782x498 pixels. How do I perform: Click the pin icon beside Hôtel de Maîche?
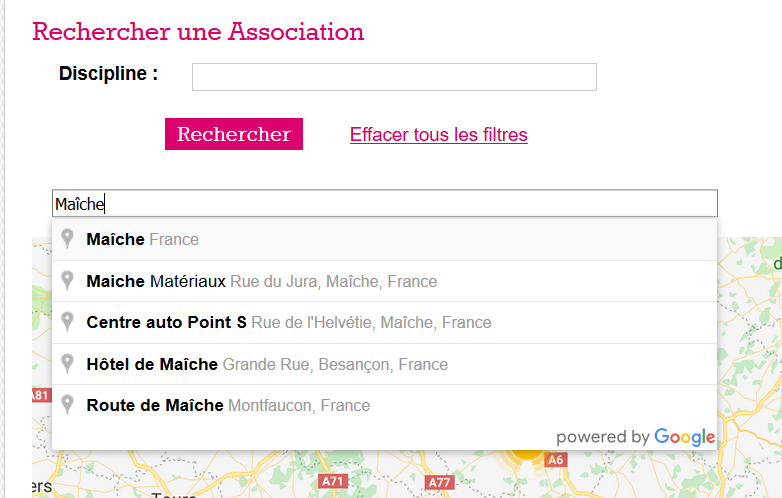click(x=67, y=364)
